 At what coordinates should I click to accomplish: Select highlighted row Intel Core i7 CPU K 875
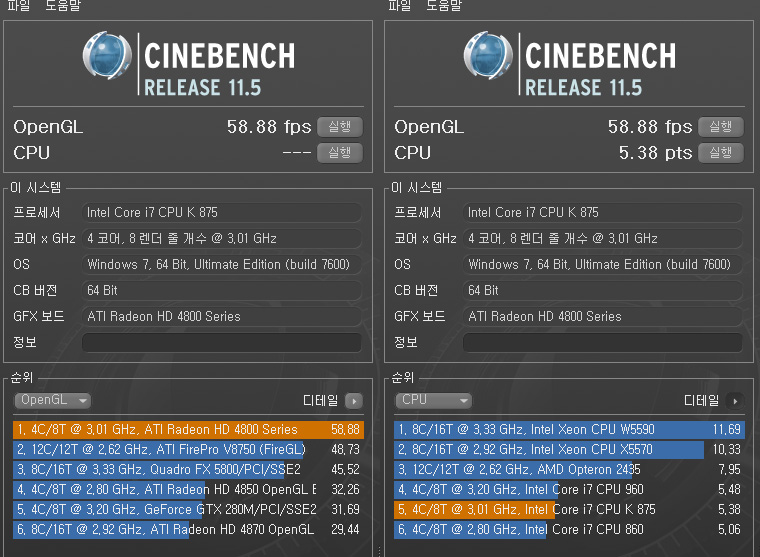pos(570,509)
